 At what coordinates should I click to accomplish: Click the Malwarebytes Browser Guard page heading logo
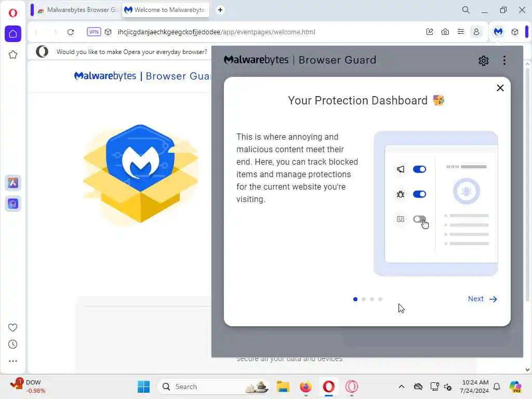[142, 76]
